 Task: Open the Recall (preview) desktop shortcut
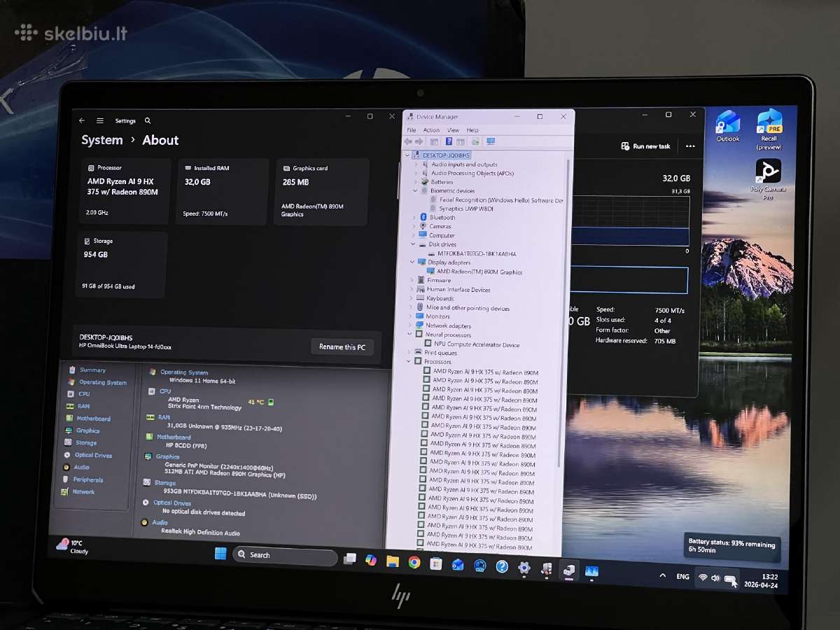[769, 129]
